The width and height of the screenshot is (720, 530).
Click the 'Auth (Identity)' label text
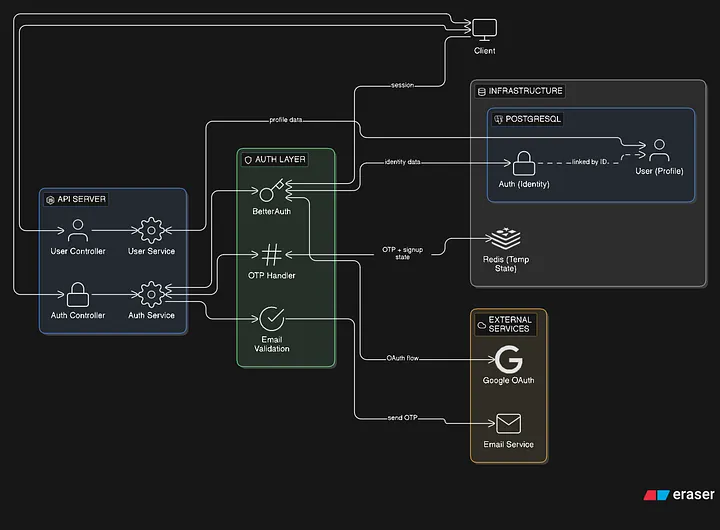(524, 184)
